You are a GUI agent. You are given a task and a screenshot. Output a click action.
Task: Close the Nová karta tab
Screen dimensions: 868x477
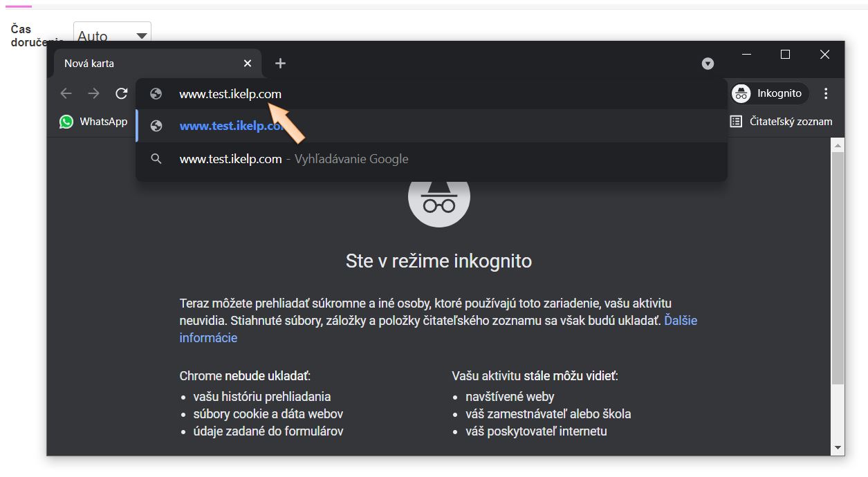(248, 64)
